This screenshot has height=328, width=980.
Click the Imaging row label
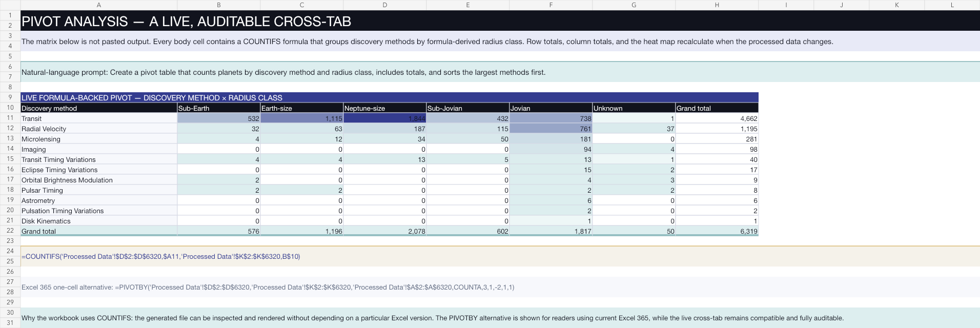(x=99, y=149)
